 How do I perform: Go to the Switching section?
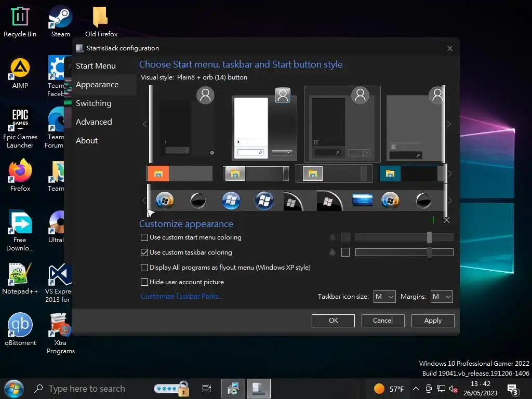[x=94, y=103]
